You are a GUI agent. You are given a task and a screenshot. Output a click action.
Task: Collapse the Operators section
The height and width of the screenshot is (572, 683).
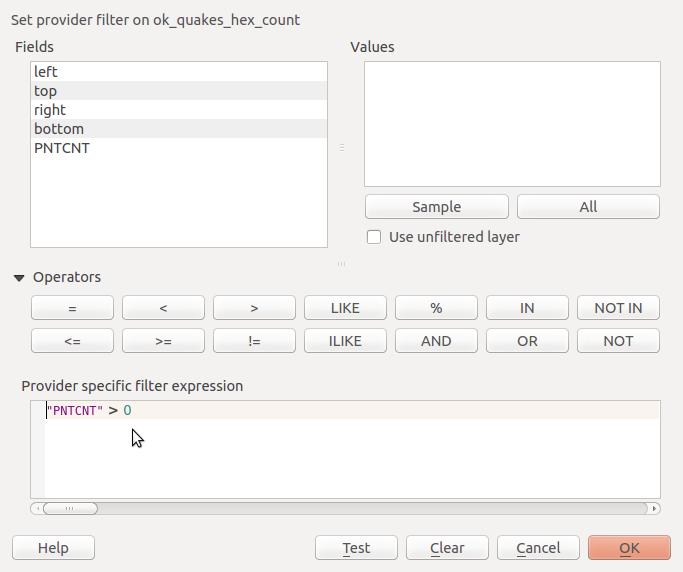(x=19, y=278)
